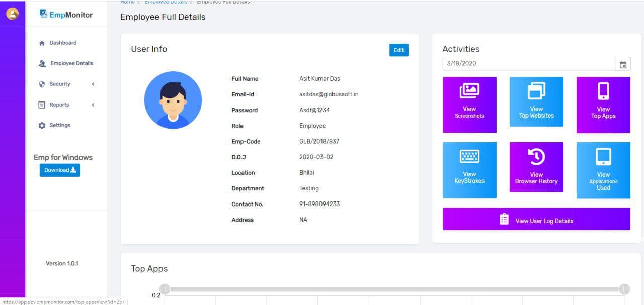
Task: Click the Emp for Windows label
Action: tap(63, 158)
